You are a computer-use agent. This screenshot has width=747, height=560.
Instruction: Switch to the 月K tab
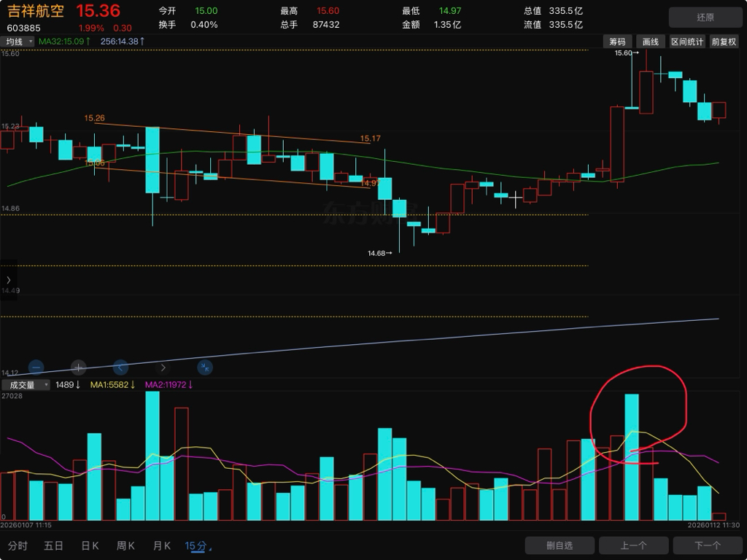pyautogui.click(x=162, y=545)
